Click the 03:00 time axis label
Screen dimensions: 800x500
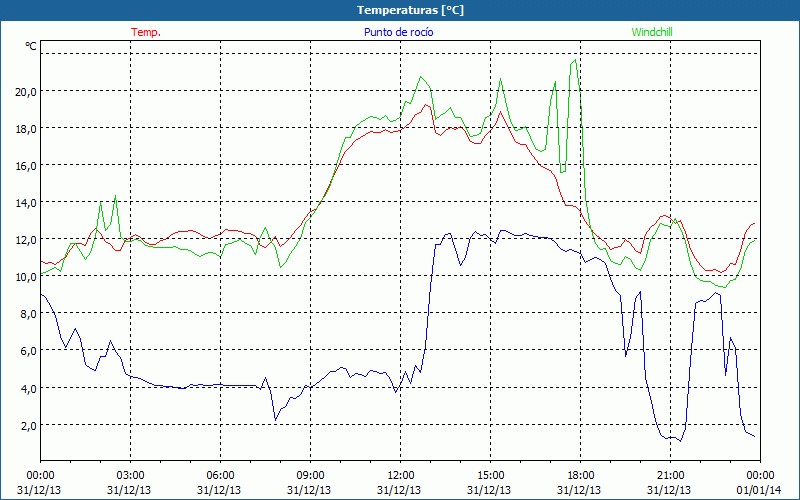click(130, 476)
